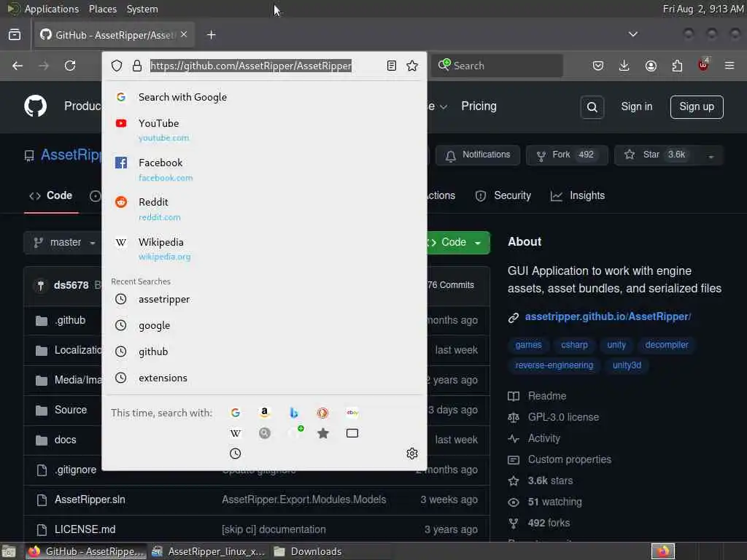Viewport: 747px width, 560px height.
Task: Pick recent search 'google'
Action: (x=264, y=326)
